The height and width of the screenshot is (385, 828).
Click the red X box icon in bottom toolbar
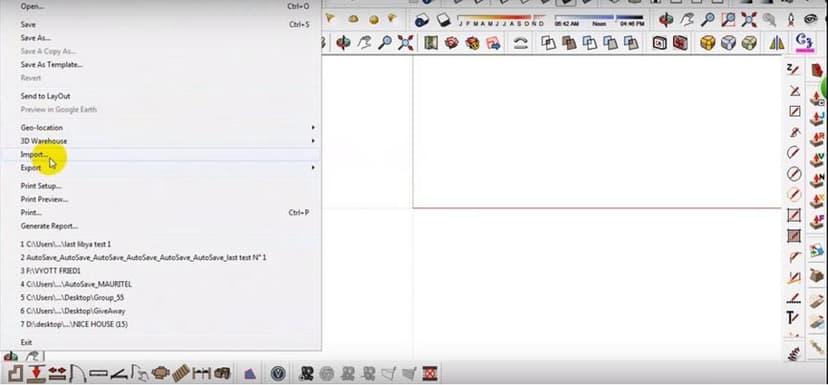(430, 374)
